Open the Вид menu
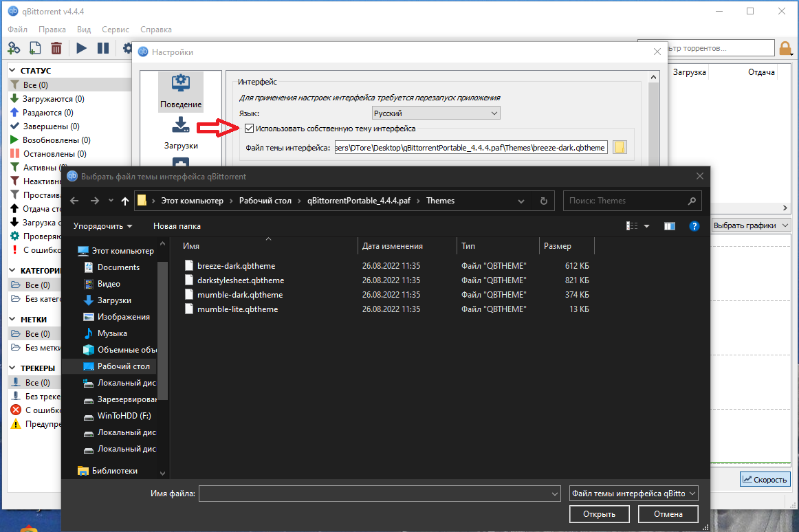Screen dimensions: 799x532 (x=83, y=29)
